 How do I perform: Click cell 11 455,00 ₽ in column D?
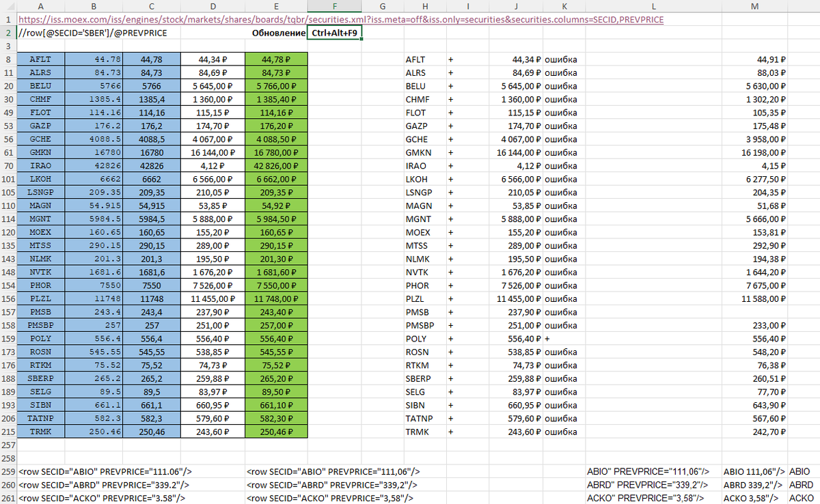(x=213, y=300)
